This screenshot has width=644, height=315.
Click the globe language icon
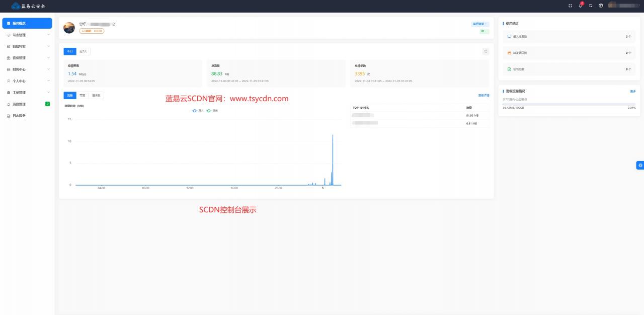tap(601, 6)
